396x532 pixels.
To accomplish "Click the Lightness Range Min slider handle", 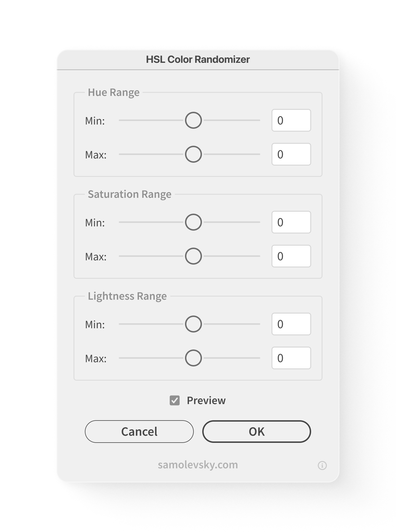I will [193, 324].
